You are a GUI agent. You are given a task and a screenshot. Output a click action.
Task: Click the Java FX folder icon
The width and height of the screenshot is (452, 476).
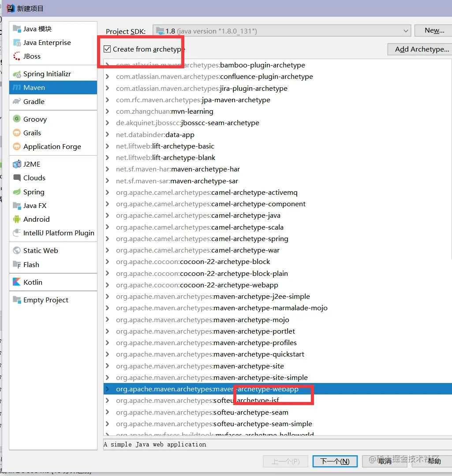[17, 205]
